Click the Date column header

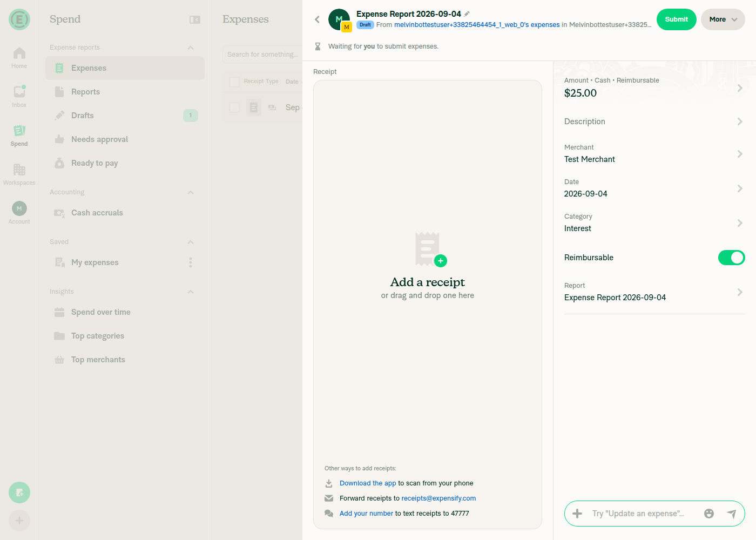pyautogui.click(x=292, y=82)
